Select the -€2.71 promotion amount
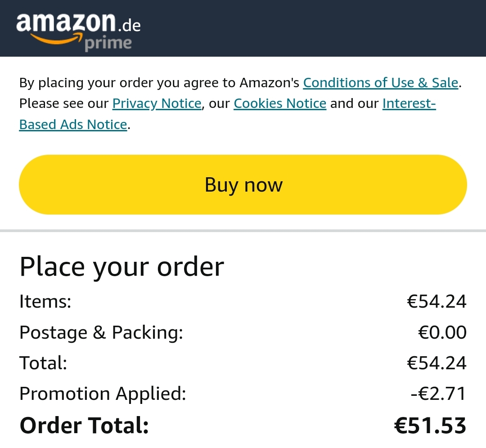Image resolution: width=486 pixels, height=448 pixels. pos(438,394)
